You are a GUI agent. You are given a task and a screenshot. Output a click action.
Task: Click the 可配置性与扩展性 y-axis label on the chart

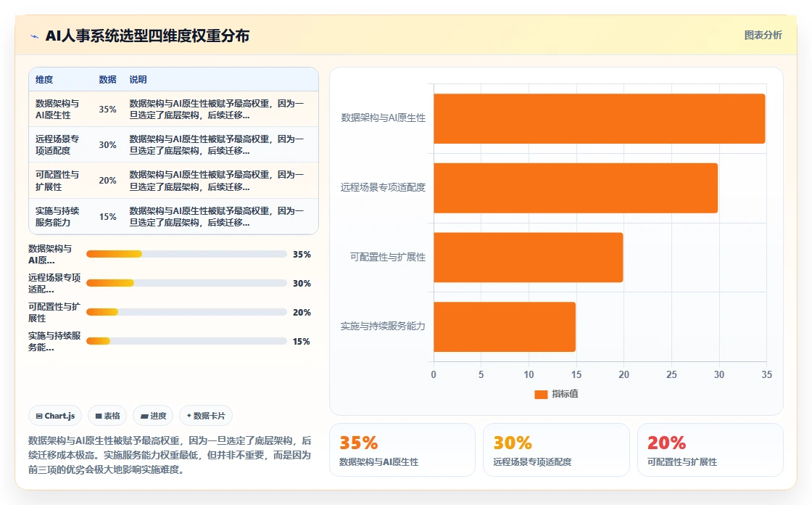[x=388, y=257]
